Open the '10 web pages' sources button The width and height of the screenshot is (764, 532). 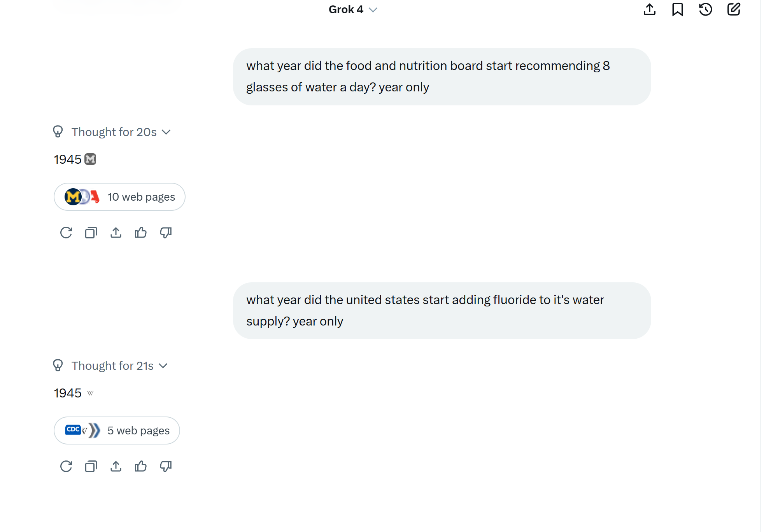[x=119, y=197]
